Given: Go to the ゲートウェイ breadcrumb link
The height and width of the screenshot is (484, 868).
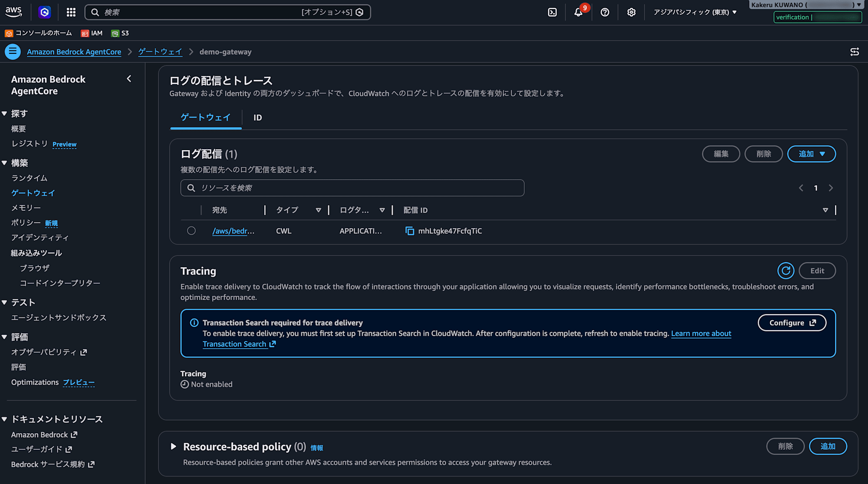Looking at the screenshot, I should point(160,52).
